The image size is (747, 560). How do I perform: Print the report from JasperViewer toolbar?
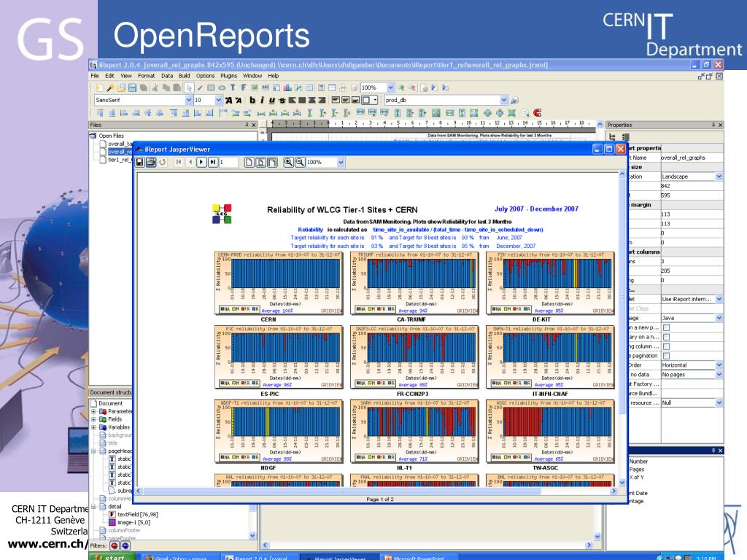(151, 163)
